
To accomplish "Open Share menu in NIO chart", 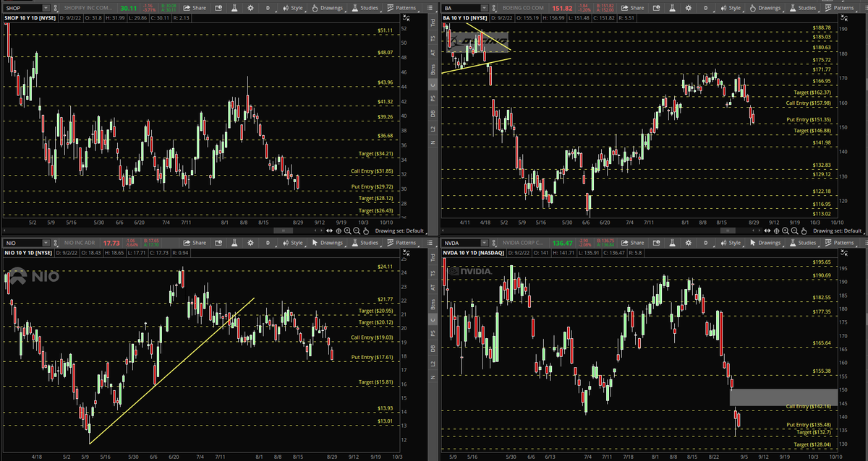I will (194, 243).
